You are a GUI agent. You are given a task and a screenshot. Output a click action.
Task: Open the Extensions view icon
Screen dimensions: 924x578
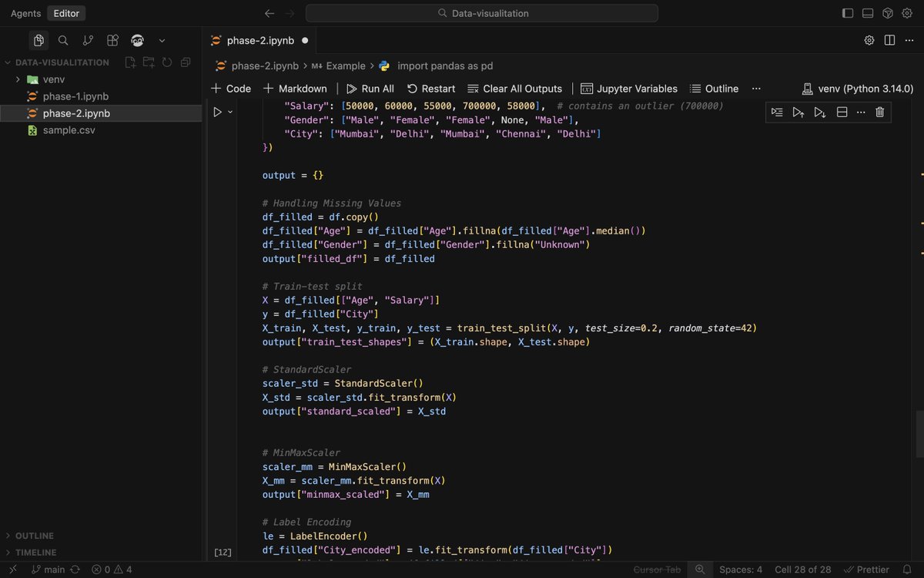point(112,40)
